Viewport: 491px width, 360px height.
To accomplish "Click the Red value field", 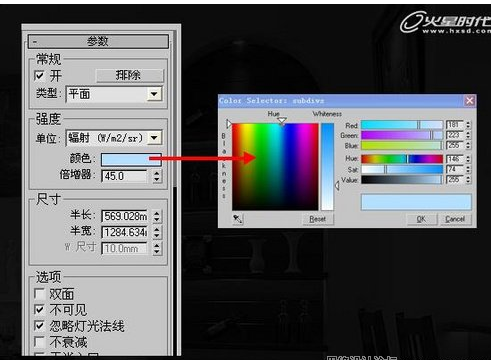I will click(455, 125).
